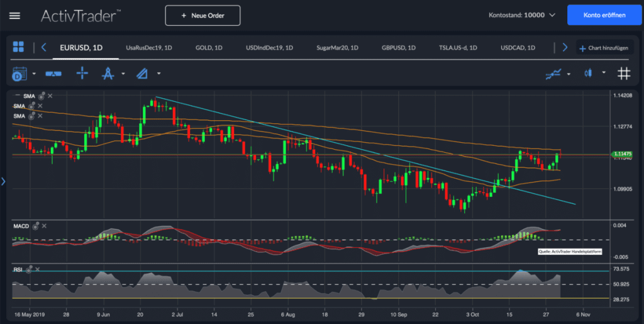Remove the third SMA indicator
The height and width of the screenshot is (324, 644).
pos(40,116)
